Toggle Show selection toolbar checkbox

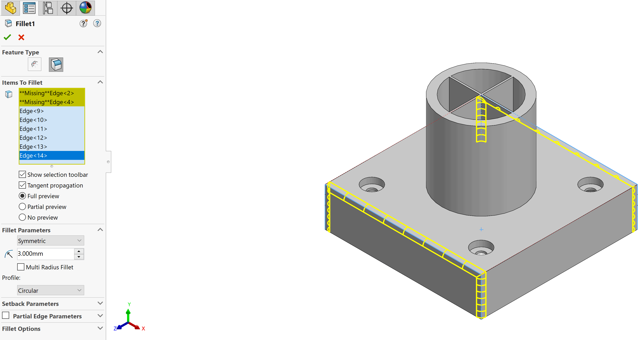coord(23,174)
